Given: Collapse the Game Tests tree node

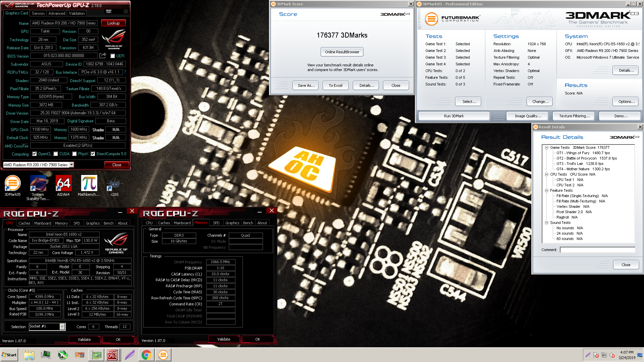Looking at the screenshot, I should click(x=546, y=147).
